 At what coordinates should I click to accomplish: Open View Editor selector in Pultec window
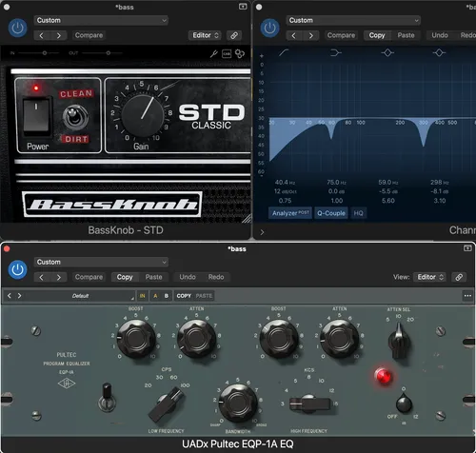[x=430, y=277]
